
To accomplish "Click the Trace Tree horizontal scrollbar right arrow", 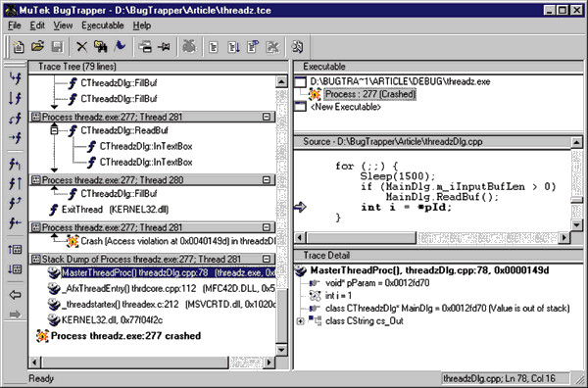I will coord(269,363).
